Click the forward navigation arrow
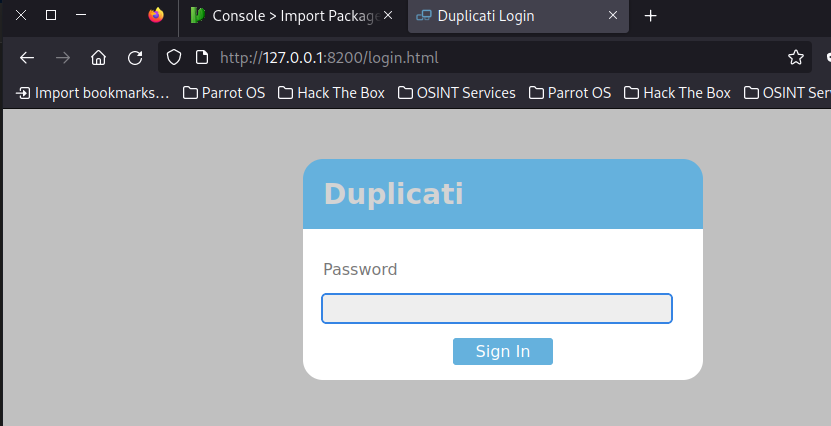Viewport: 831px width, 426px height. [x=63, y=58]
